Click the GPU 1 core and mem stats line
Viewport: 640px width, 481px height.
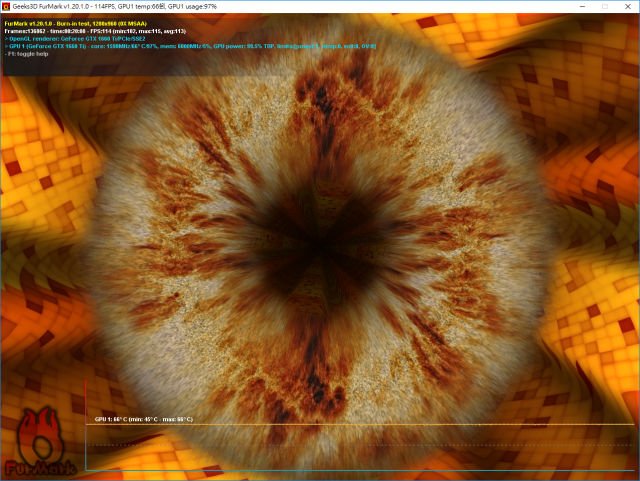[190, 46]
